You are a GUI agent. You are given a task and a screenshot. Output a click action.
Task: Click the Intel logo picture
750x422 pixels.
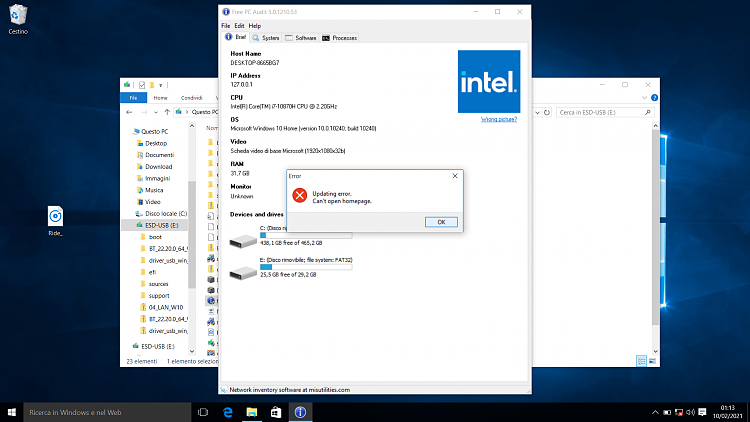489,81
